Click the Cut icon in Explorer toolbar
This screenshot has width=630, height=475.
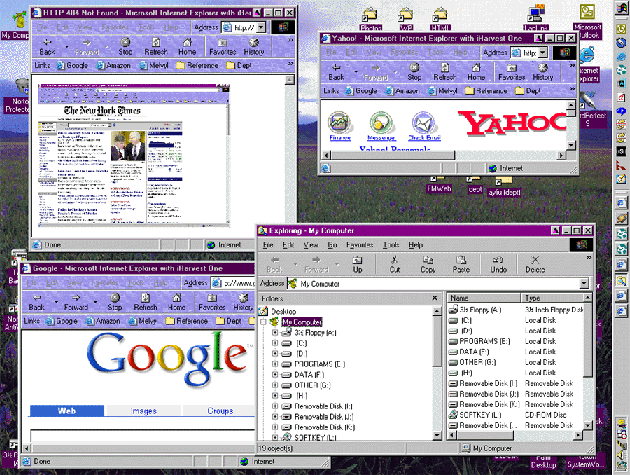395,264
